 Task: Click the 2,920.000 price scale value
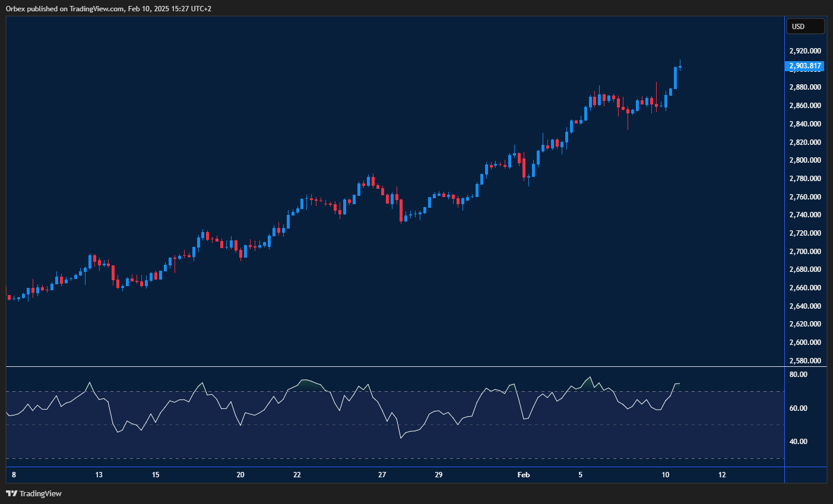click(x=806, y=50)
